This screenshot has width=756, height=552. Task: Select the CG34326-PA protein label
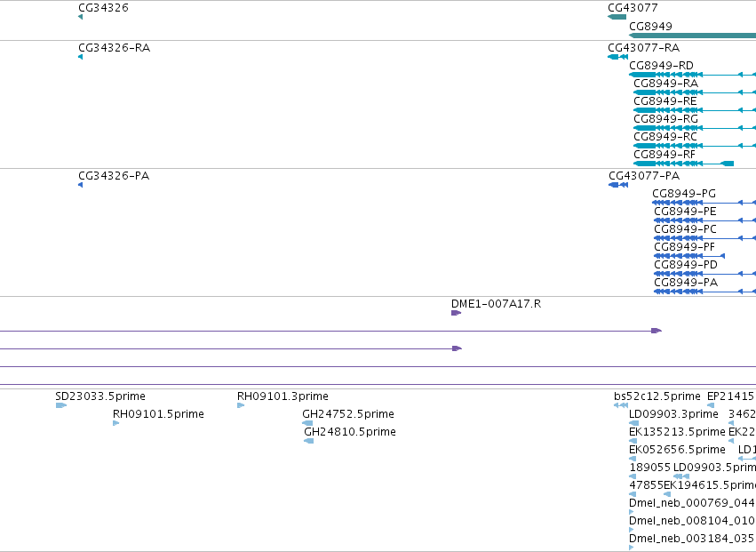pos(114,176)
